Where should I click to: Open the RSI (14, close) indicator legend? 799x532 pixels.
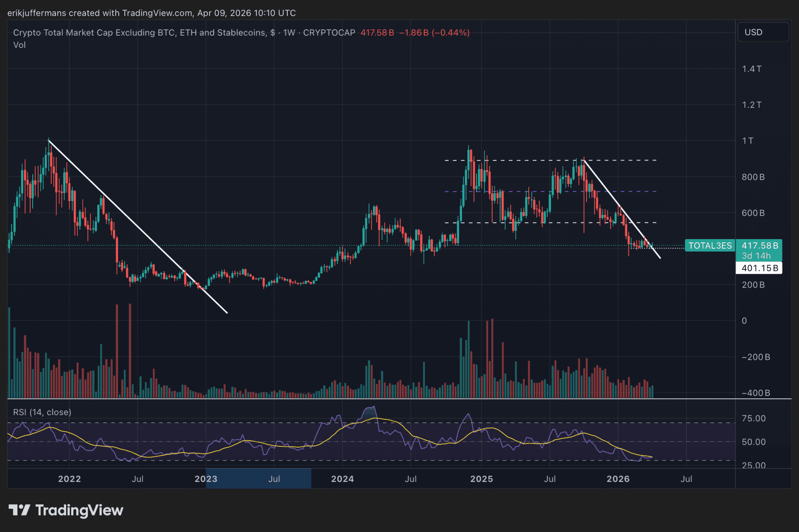(x=42, y=412)
